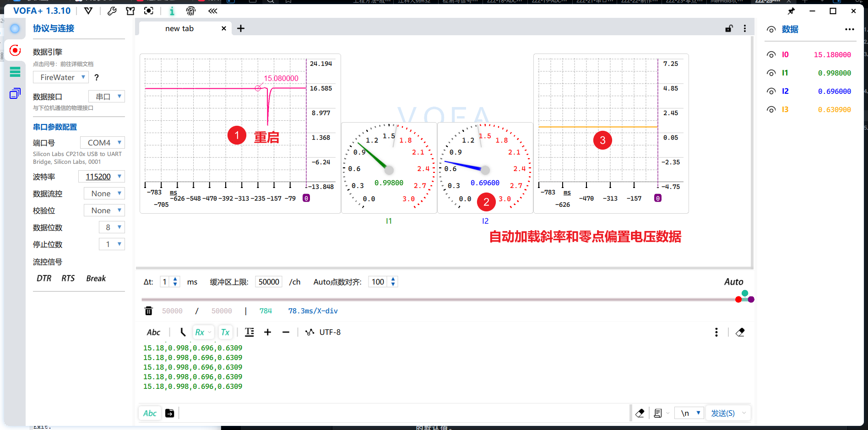Viewport: 868px width, 430px height.
Task: Click the DTR flow control signal
Action: [44, 279]
